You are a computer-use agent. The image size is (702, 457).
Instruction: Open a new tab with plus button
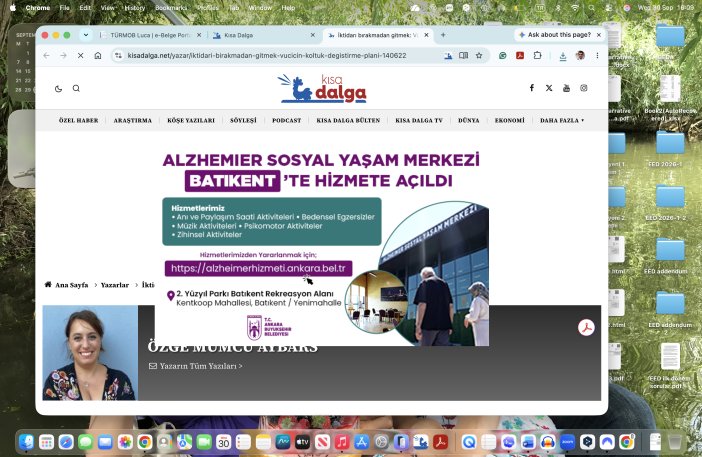click(x=443, y=35)
